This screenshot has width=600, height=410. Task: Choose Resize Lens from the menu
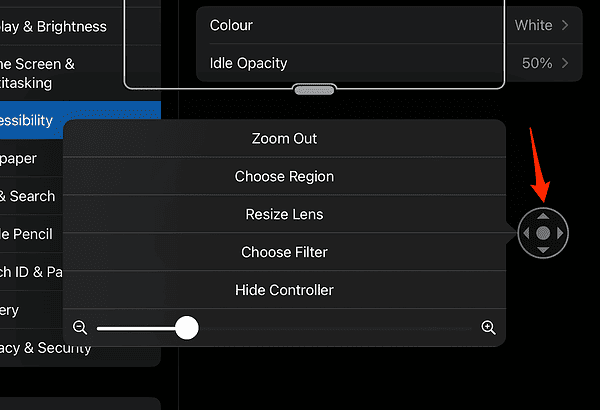[284, 214]
